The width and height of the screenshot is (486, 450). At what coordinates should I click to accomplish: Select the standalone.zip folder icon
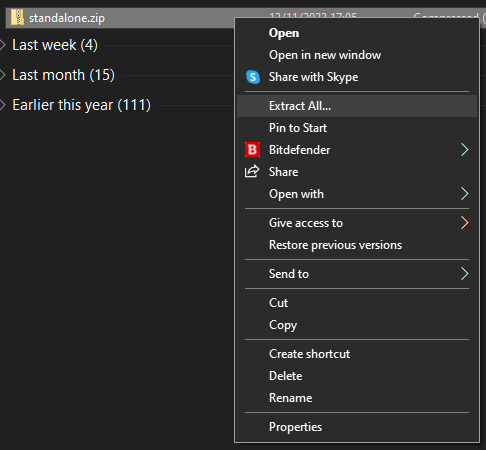coord(17,17)
